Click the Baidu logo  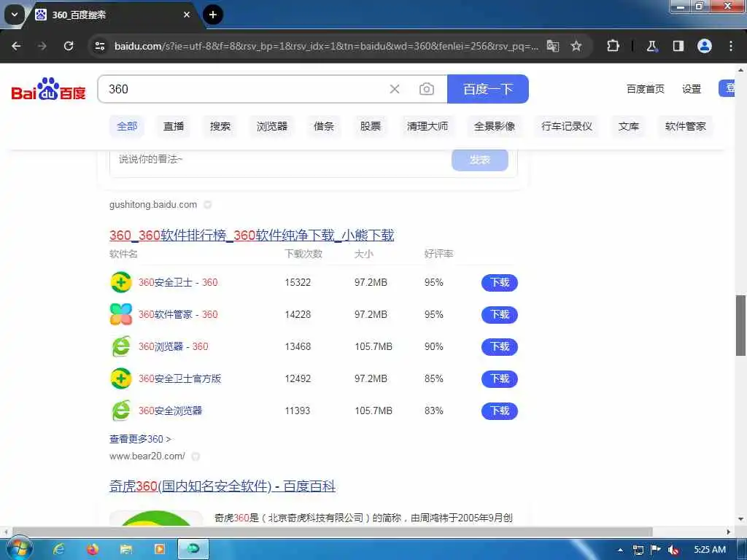(x=49, y=89)
